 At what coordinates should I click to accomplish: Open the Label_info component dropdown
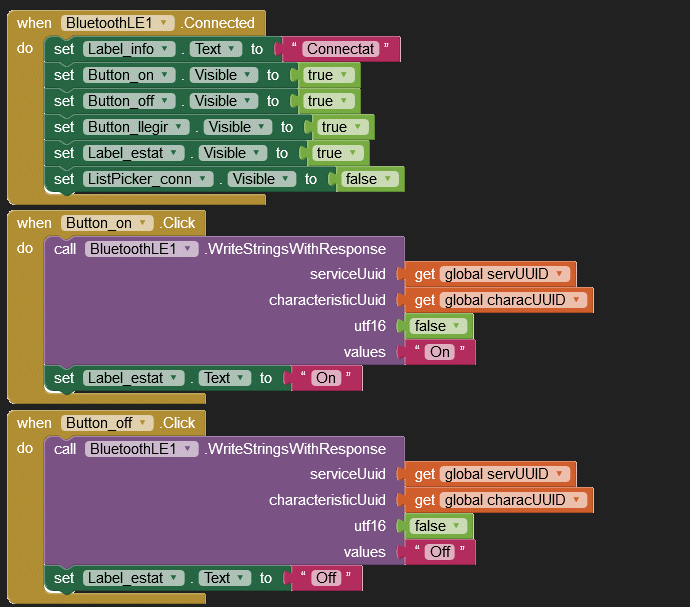(x=130, y=49)
